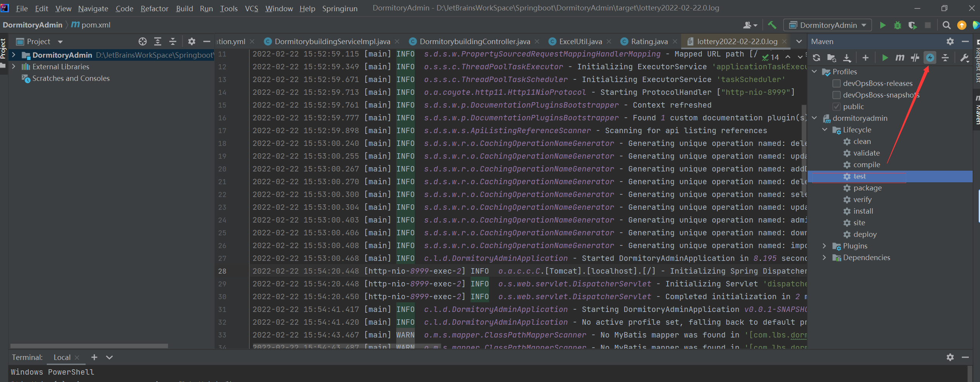Toggle devOpsBoss-releases profile checkbox
The width and height of the screenshot is (980, 382).
pyautogui.click(x=837, y=83)
